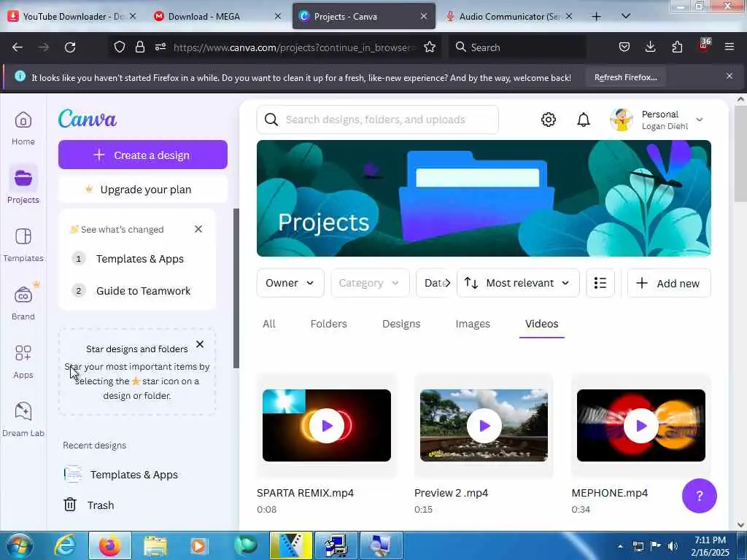Open the Windows Start button
Viewport: 747px width, 560px height.
pos(18,545)
